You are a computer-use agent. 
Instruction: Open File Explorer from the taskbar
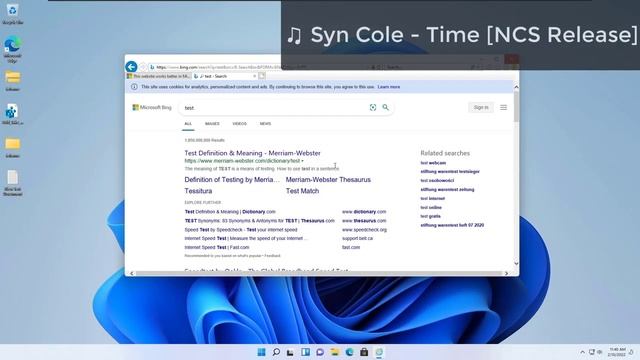click(335, 352)
